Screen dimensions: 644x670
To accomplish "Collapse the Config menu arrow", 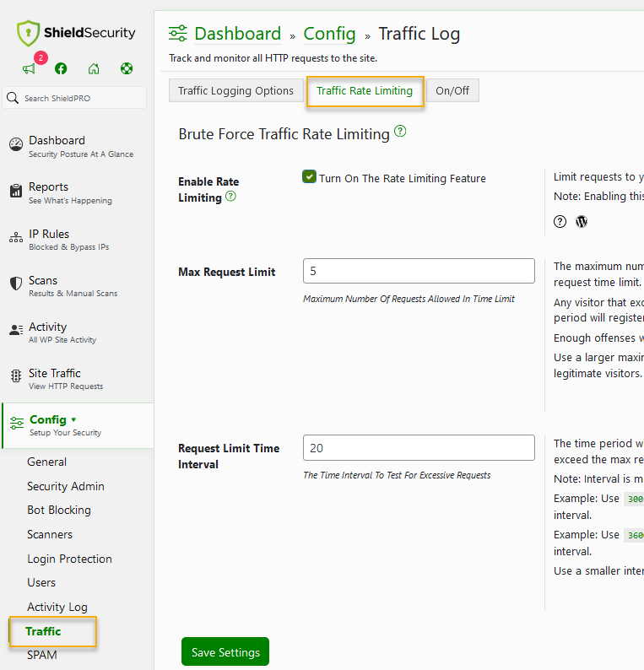I will [x=73, y=419].
